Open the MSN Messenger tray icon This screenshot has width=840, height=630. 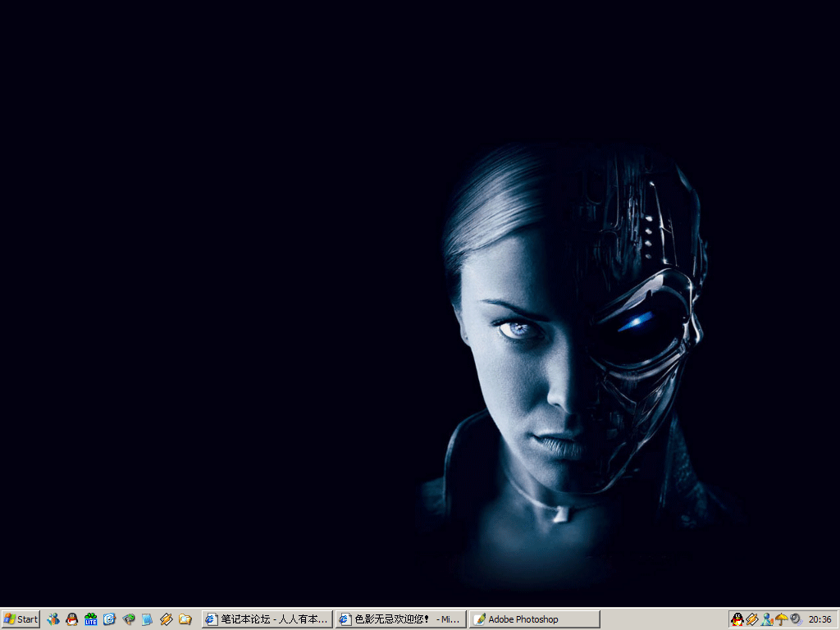(x=767, y=619)
